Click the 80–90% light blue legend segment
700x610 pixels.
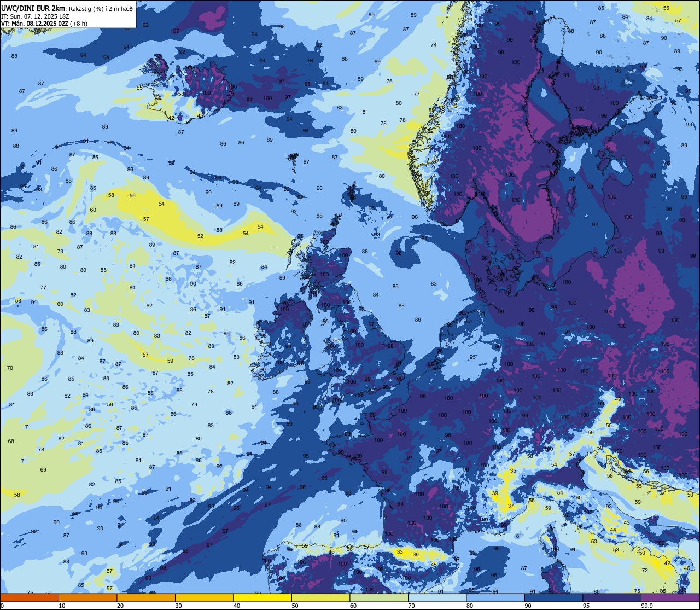coord(495,597)
